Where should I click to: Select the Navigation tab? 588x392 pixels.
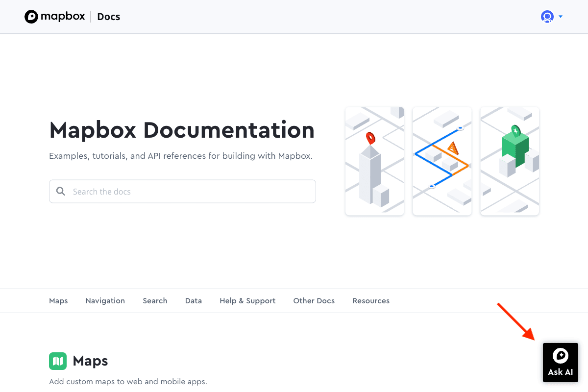(x=105, y=300)
